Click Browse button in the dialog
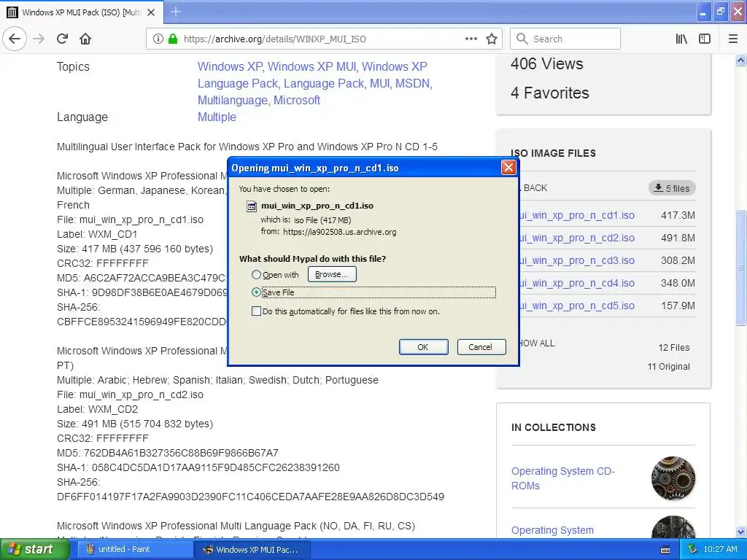Image resolution: width=747 pixels, height=560 pixels. tap(332, 274)
